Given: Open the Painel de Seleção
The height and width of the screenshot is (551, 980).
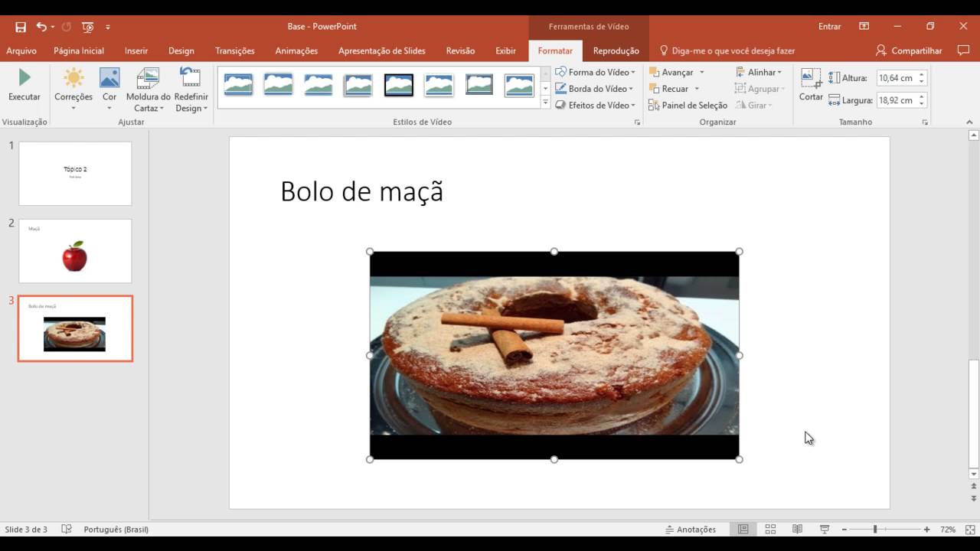Looking at the screenshot, I should (x=688, y=106).
